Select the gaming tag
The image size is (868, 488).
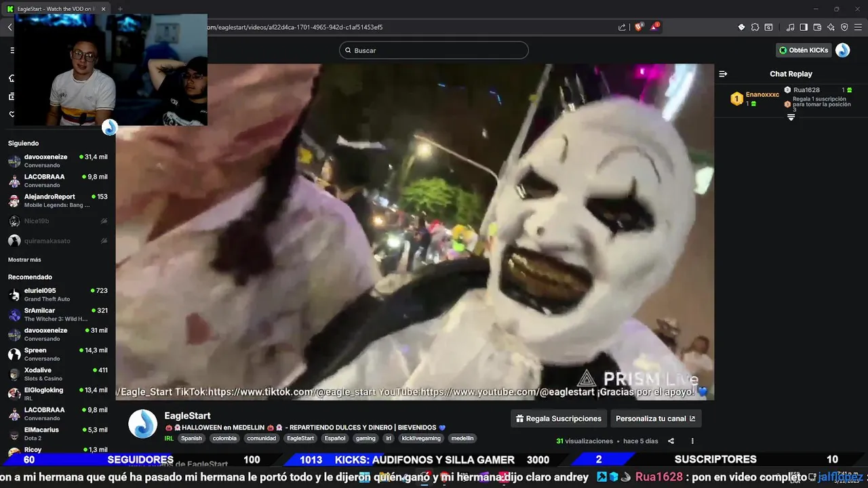[366, 439]
